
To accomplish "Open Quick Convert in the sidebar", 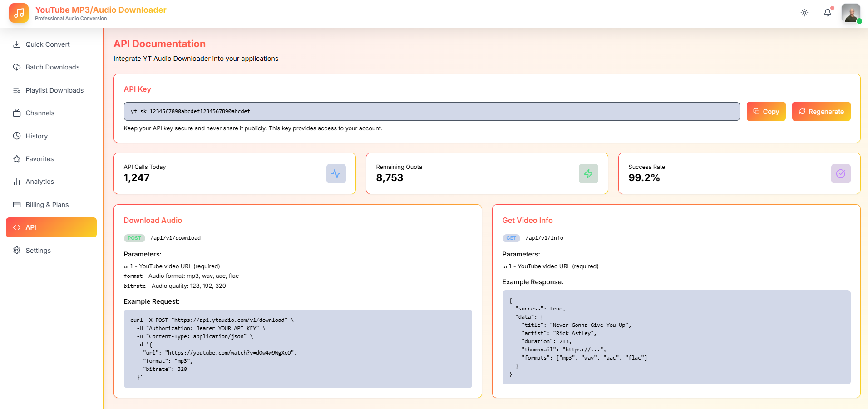I will (48, 44).
